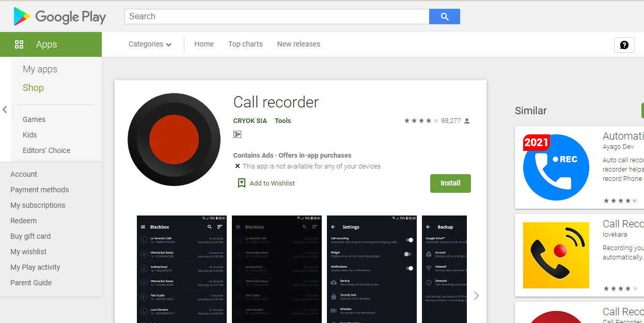Expand the Categories dropdown
This screenshot has width=644, height=323.
coord(150,44)
